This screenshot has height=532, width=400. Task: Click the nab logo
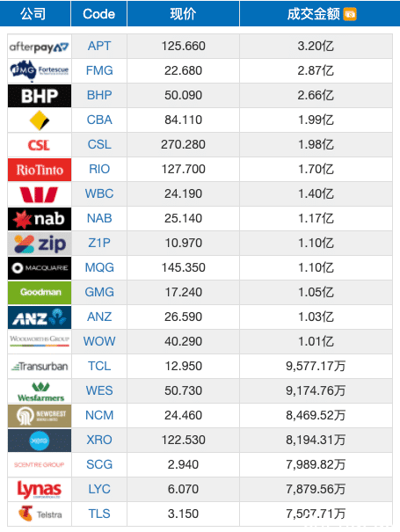click(x=40, y=219)
